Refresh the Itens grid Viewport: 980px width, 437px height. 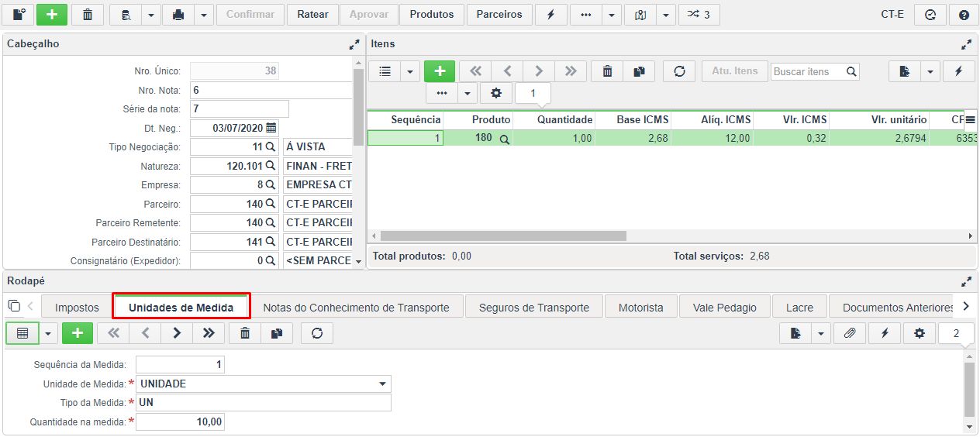pyautogui.click(x=679, y=71)
